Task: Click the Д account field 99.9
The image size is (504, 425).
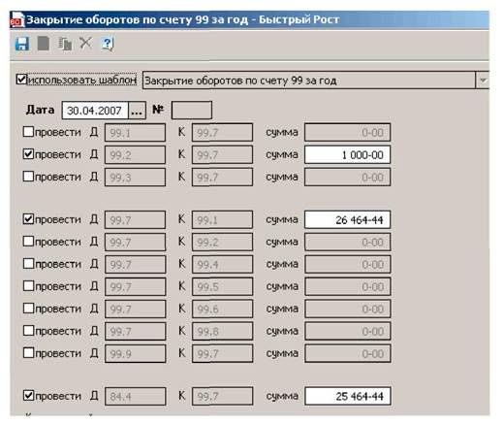Action: pos(136,354)
